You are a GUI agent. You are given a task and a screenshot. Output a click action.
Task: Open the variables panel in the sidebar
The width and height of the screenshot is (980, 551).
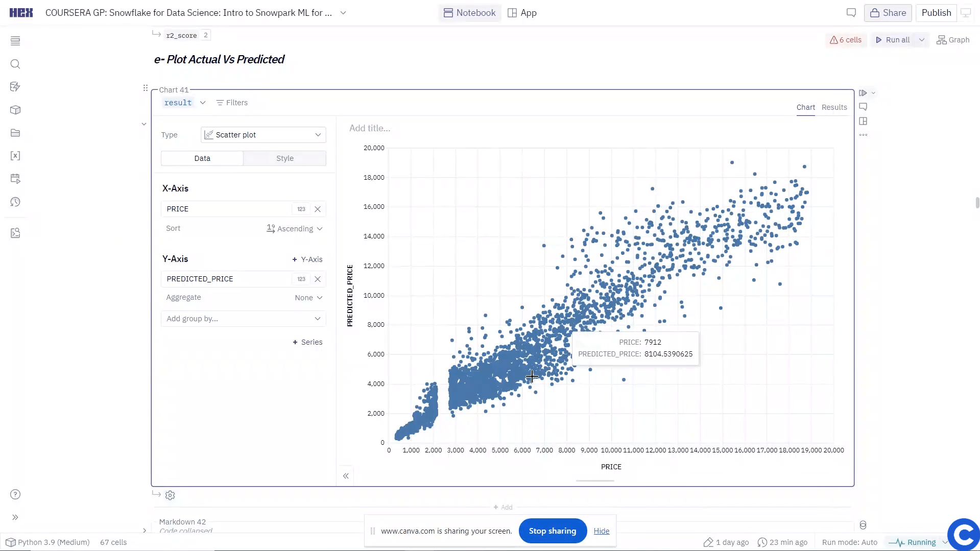pos(15,156)
